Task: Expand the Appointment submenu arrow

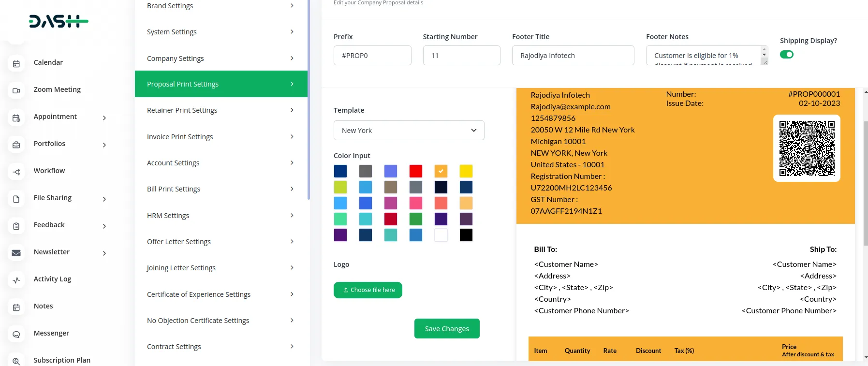Action: (x=104, y=117)
